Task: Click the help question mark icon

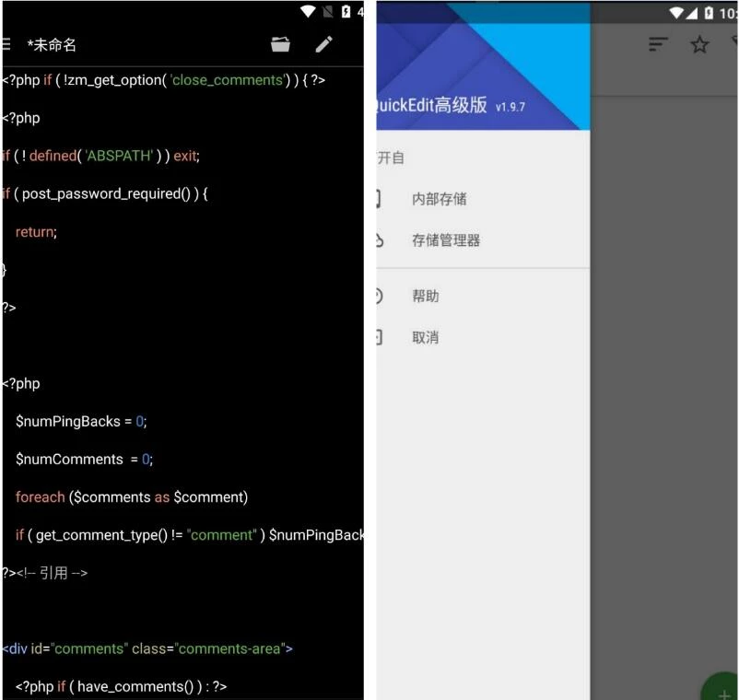Action: [x=378, y=296]
